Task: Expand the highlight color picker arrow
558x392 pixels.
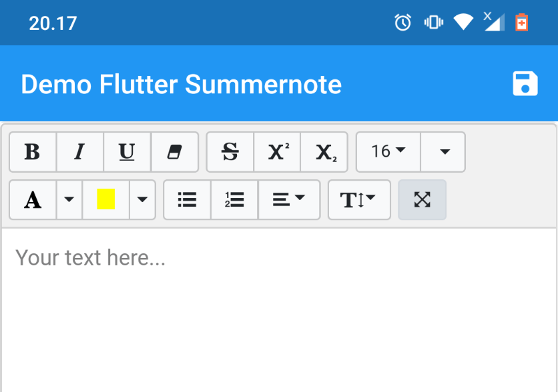Action: [x=143, y=200]
